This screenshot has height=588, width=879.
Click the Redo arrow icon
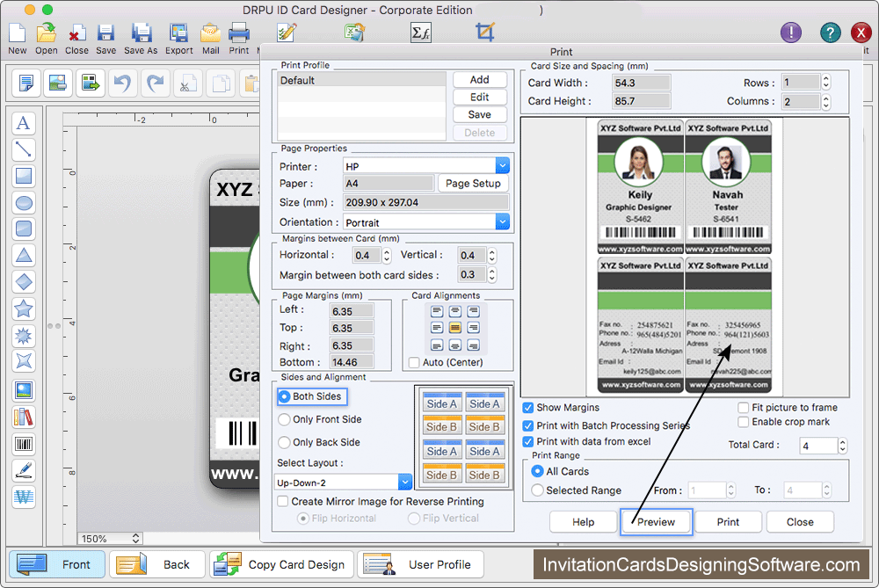point(155,83)
